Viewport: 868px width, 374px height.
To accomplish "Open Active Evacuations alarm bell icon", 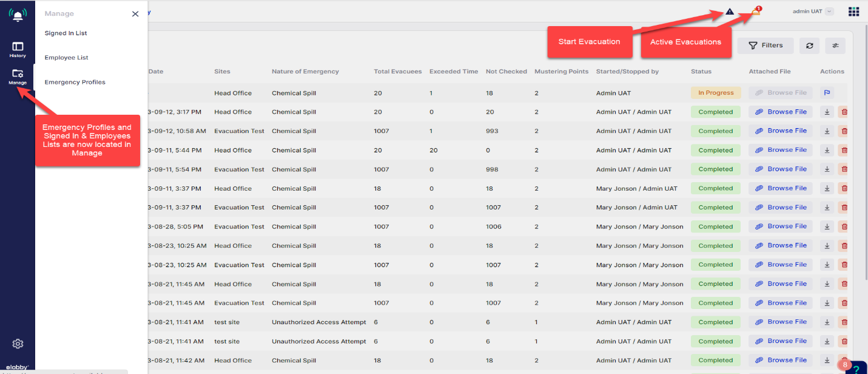I will pos(755,12).
